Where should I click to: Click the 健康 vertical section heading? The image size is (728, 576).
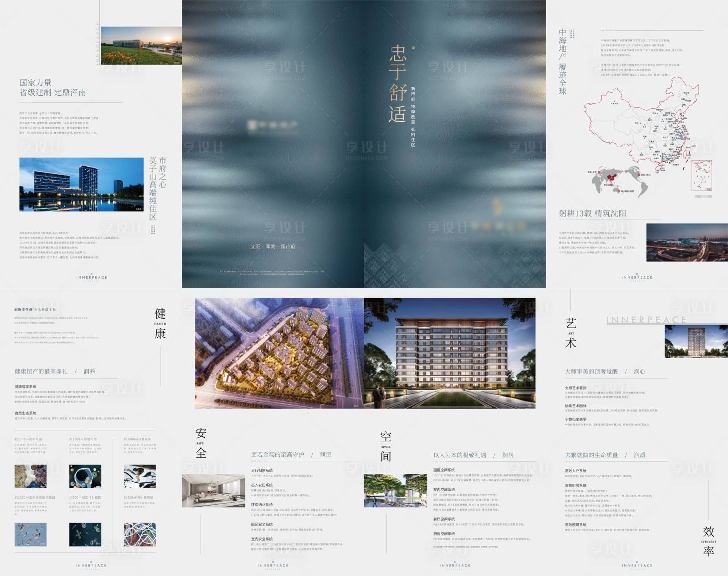[x=160, y=324]
